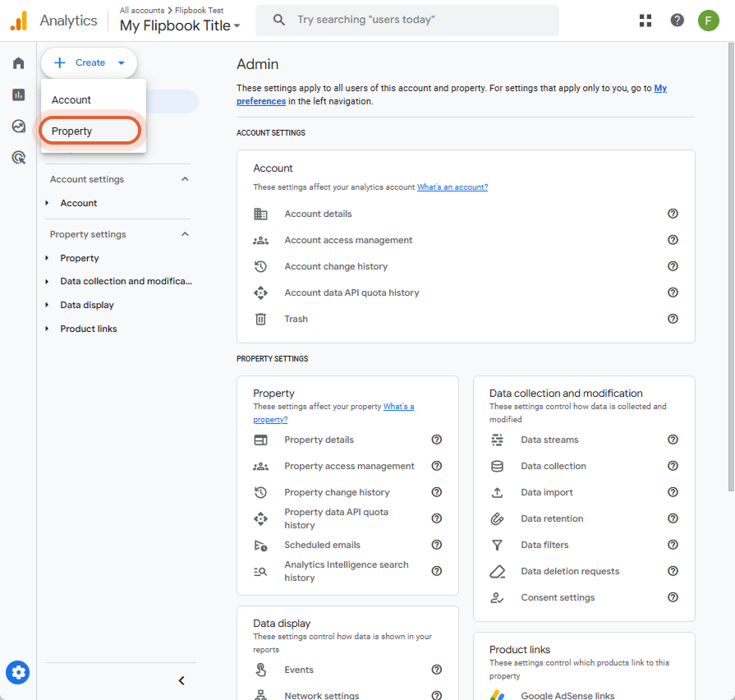Click the Create button

[89, 62]
